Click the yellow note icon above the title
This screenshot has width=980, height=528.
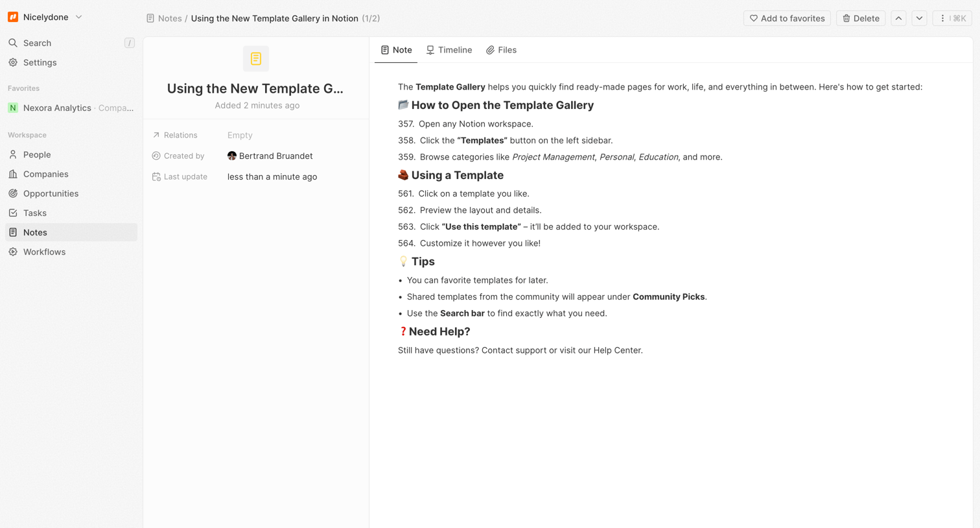point(256,59)
